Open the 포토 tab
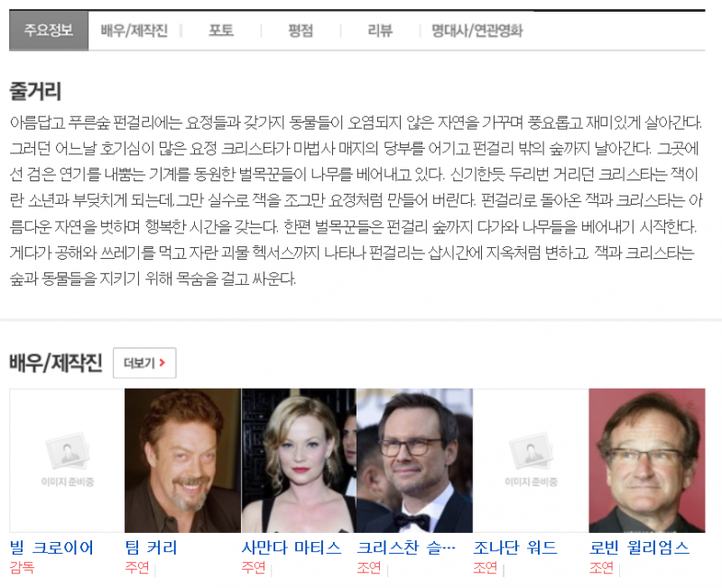The width and height of the screenshot is (722, 588). point(221,31)
